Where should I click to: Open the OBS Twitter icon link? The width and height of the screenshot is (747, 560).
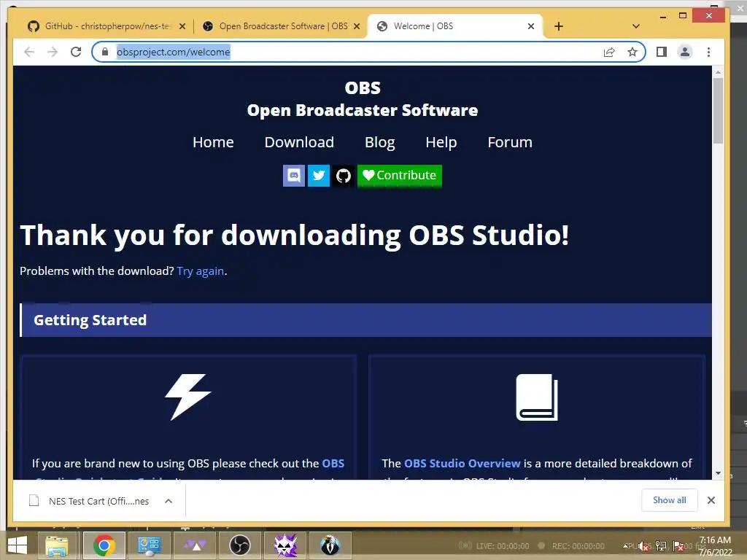click(x=319, y=176)
